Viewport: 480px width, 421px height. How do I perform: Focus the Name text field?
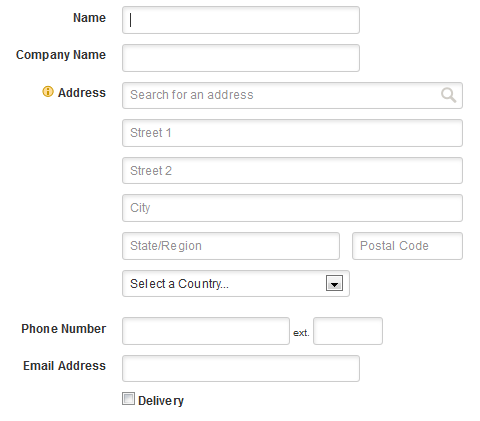tap(241, 20)
